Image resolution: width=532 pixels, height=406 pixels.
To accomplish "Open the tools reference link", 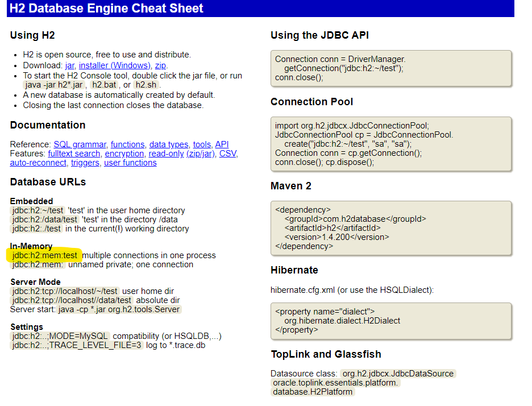I will (x=202, y=144).
